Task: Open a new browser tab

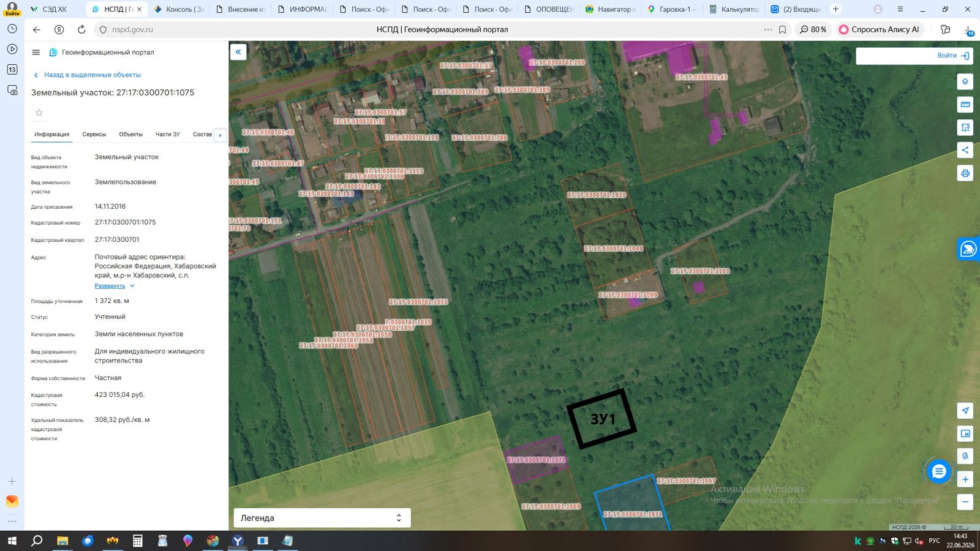Action: (x=835, y=9)
